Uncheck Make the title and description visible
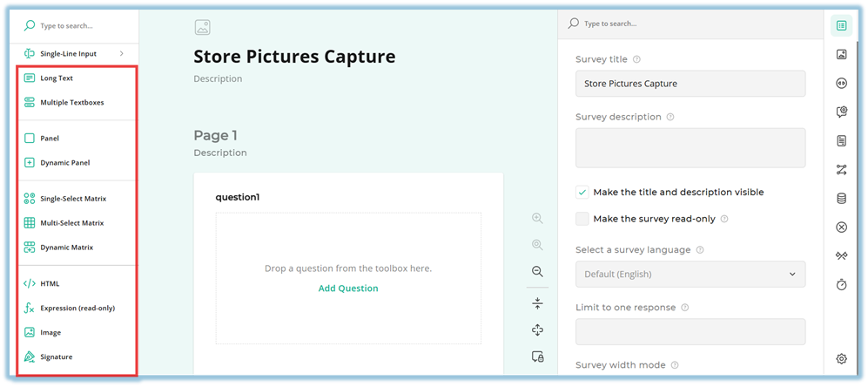The width and height of the screenshot is (868, 387). pos(582,192)
